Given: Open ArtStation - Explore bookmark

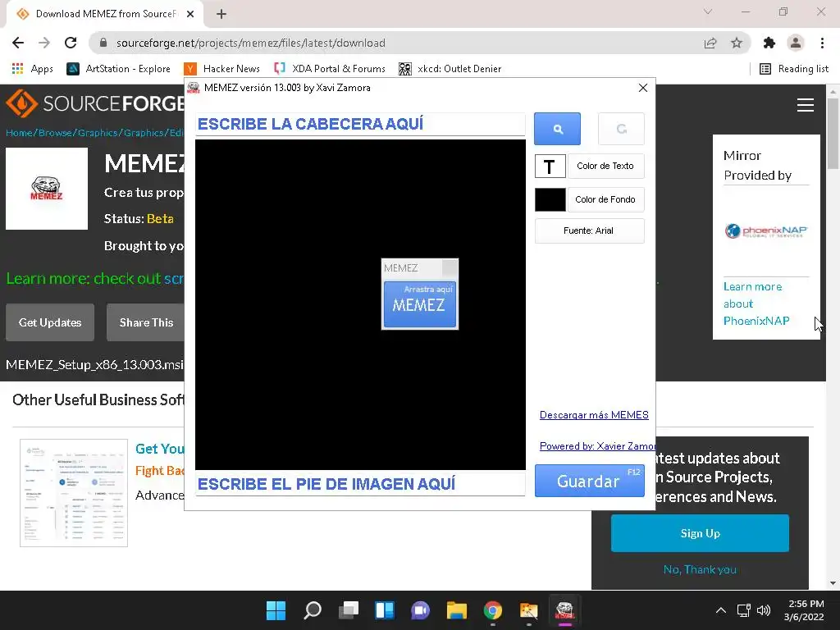Looking at the screenshot, I should coord(118,69).
